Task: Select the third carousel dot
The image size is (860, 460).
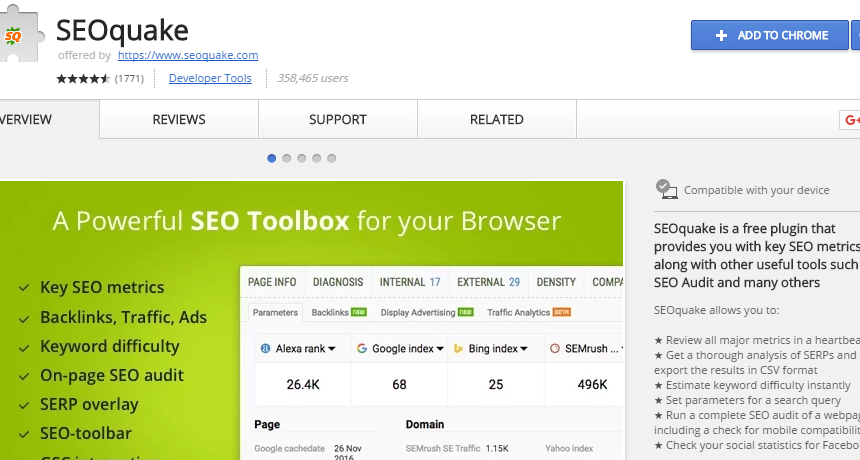Action: (302, 158)
